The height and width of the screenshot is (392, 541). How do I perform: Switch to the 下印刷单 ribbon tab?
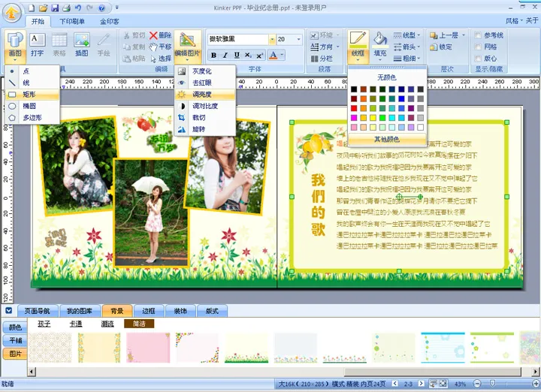[72, 22]
